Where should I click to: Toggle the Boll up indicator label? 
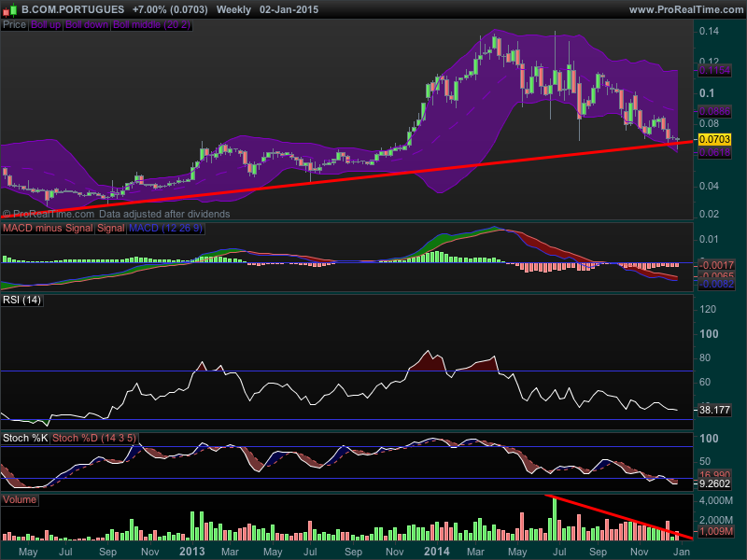tap(46, 25)
